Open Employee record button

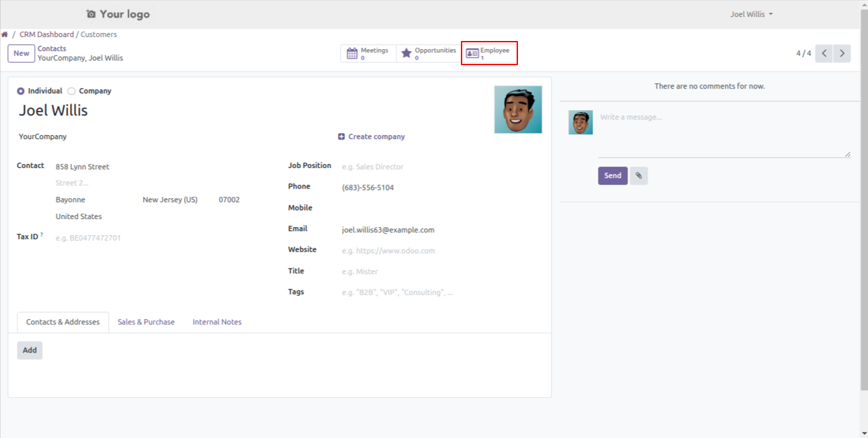coord(489,54)
